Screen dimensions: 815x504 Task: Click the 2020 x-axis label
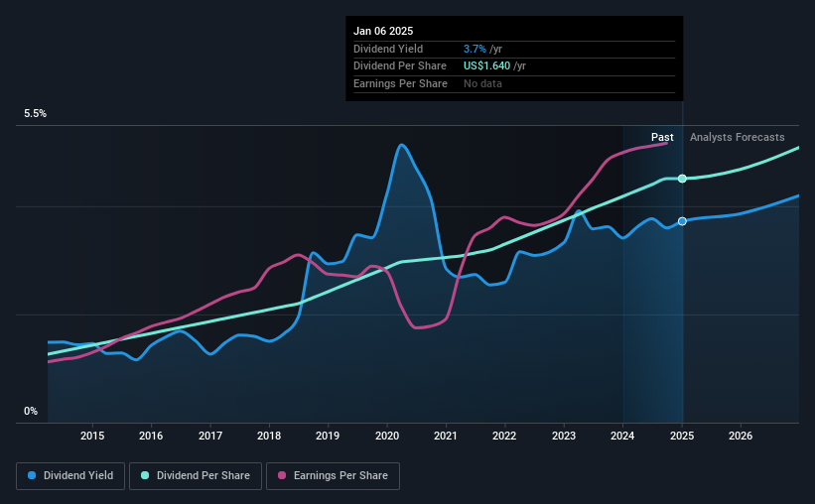point(387,436)
